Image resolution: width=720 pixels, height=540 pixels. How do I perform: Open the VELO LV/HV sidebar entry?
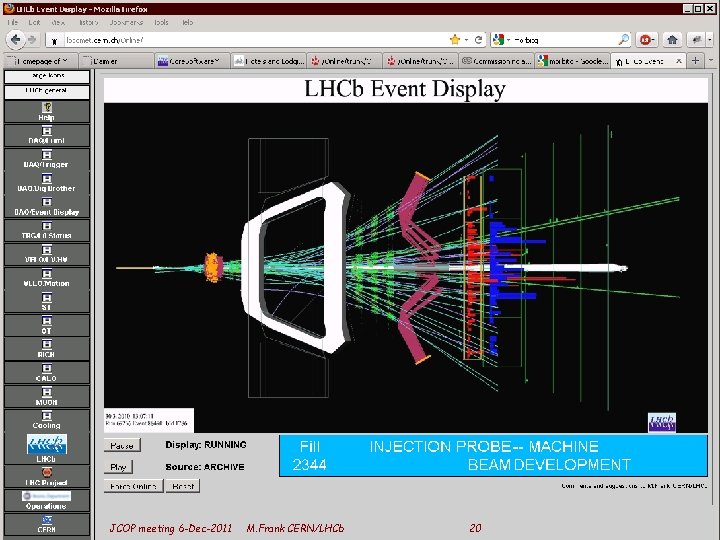(47, 254)
